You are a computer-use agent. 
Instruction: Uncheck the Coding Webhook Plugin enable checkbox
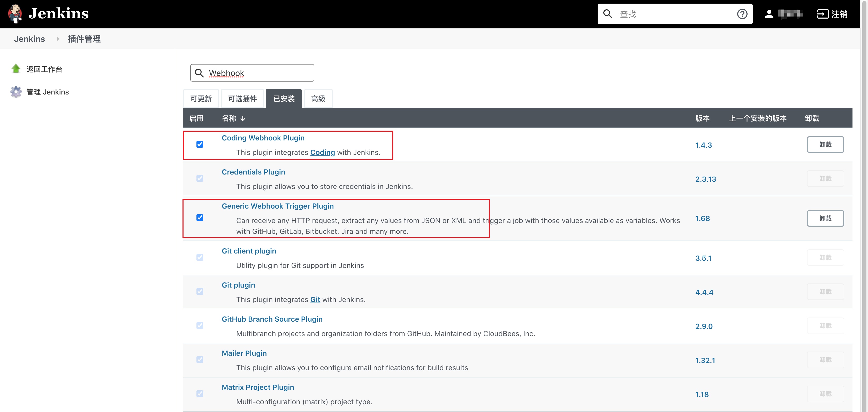pos(200,144)
